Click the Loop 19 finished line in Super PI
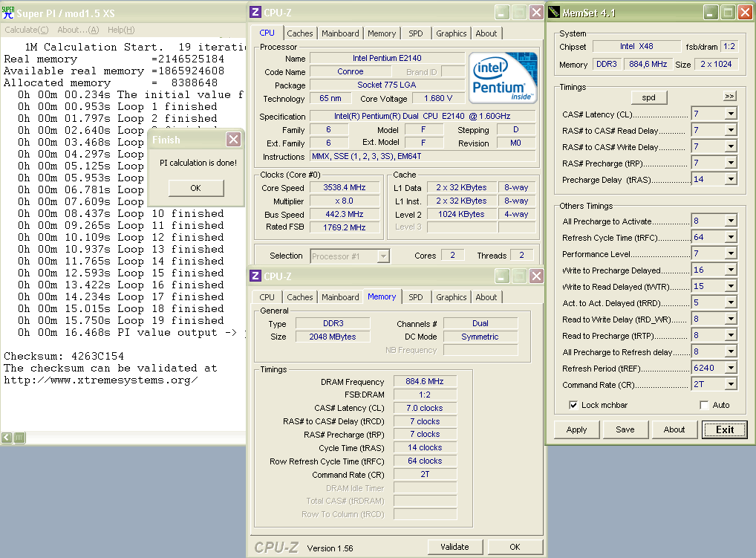Image resolution: width=756 pixels, height=558 pixels. coord(121,320)
